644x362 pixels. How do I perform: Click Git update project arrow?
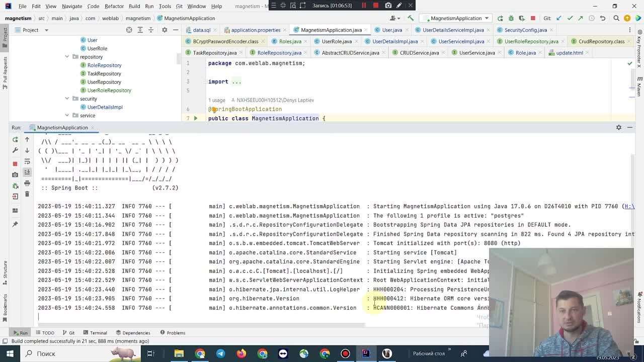[559, 18]
